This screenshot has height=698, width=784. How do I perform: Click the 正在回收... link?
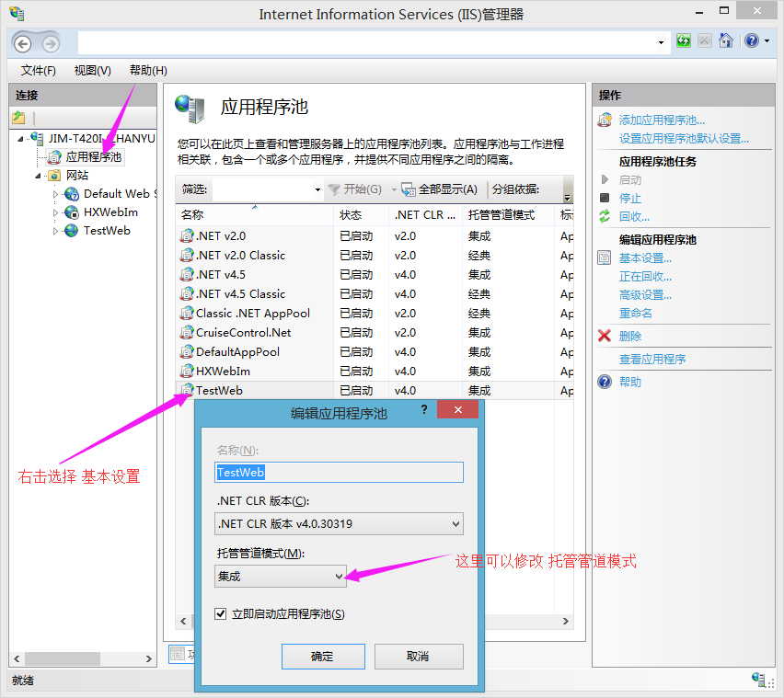pos(645,276)
